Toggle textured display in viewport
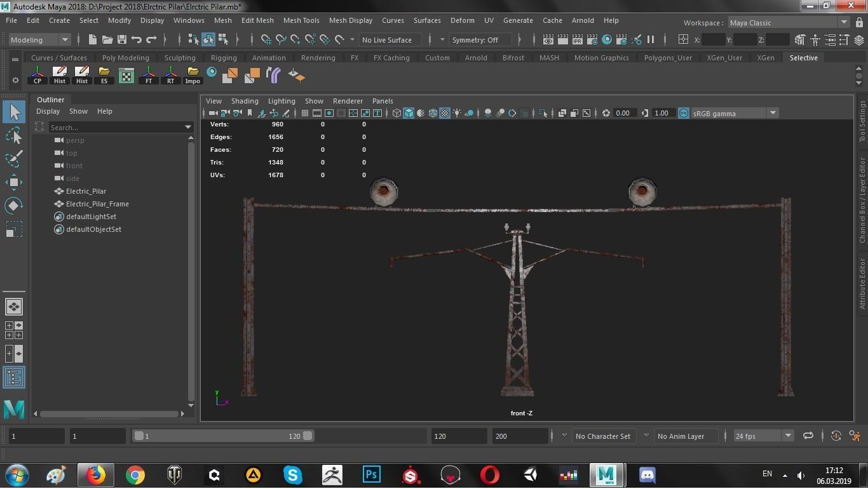 pyautogui.click(x=445, y=113)
